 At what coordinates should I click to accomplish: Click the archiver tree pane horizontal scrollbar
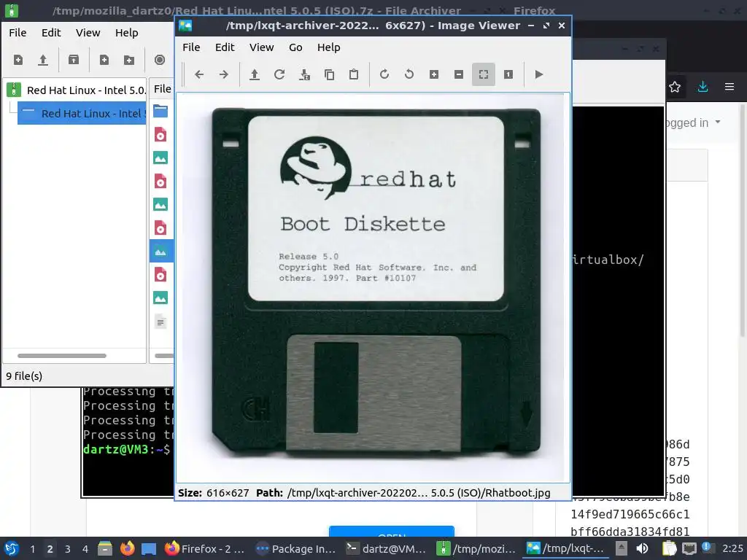pyautogui.click(x=62, y=356)
